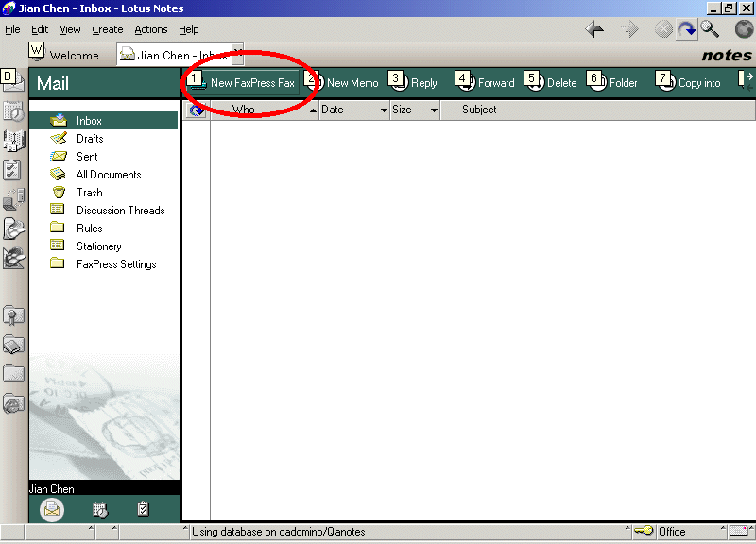Open the Internet Explorer links bookmark folder
Screen dimensions: 756x544
click(x=13, y=403)
